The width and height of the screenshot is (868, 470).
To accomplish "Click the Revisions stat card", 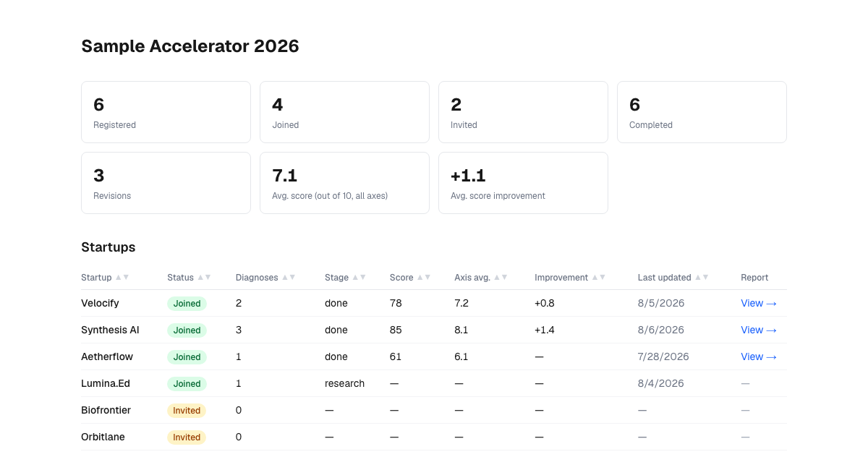I will click(x=166, y=183).
